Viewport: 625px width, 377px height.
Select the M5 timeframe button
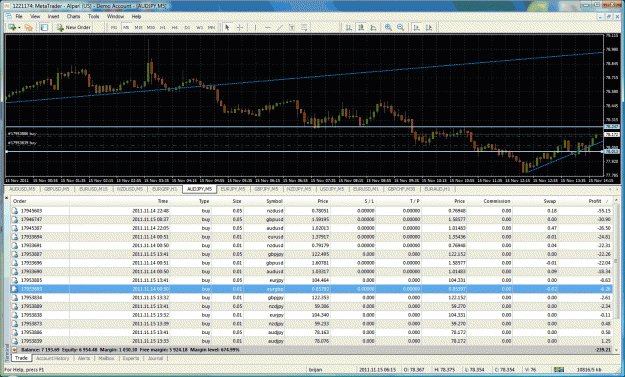click(126, 27)
